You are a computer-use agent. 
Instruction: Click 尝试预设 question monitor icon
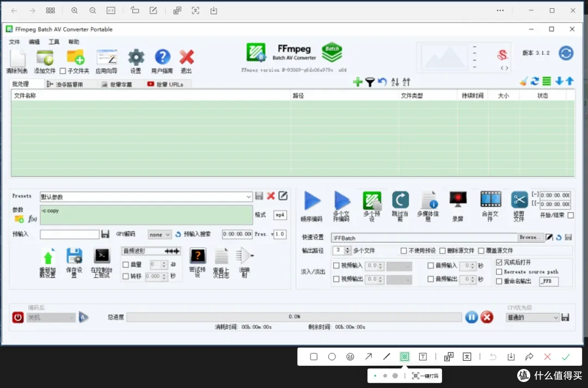198,256
